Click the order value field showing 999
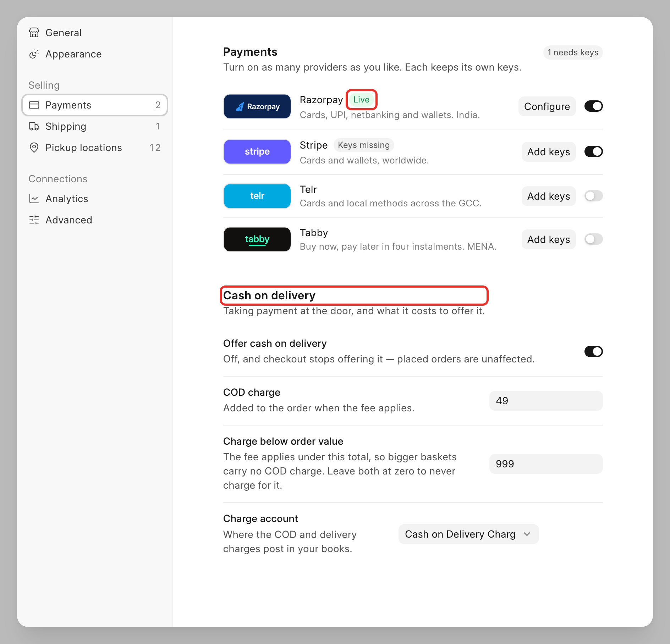 [x=546, y=464]
